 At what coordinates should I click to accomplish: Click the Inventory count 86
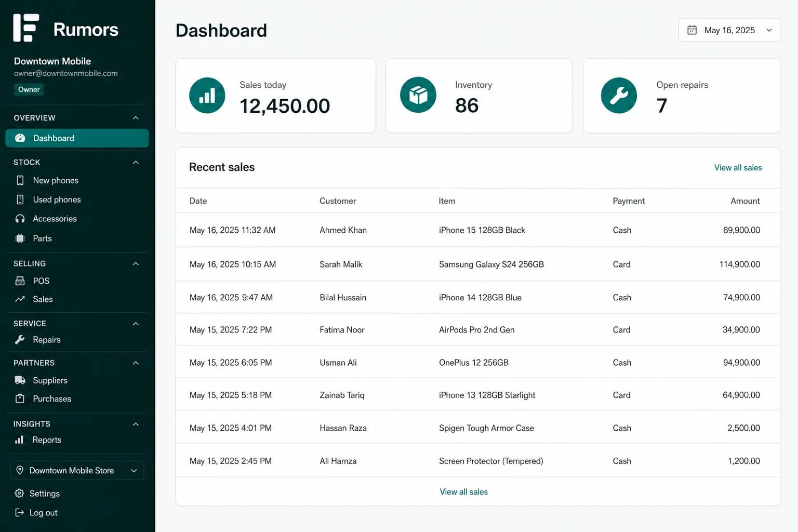[467, 105]
